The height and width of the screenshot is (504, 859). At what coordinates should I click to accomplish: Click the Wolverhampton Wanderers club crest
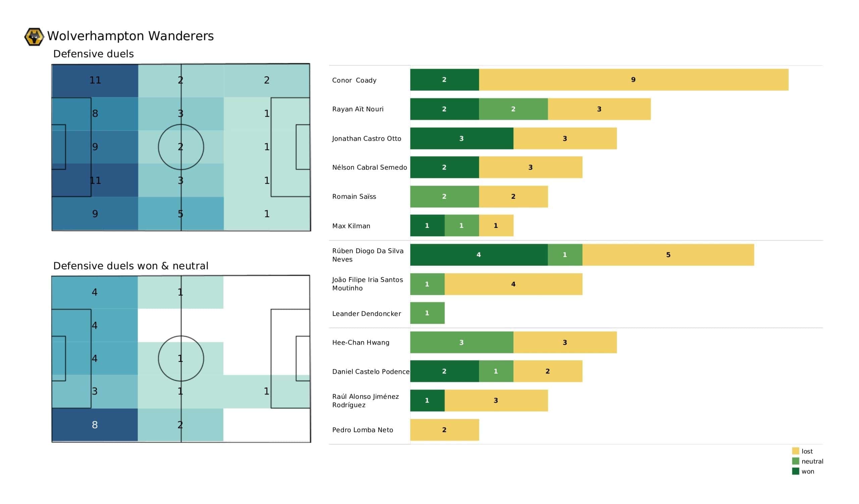34,37
